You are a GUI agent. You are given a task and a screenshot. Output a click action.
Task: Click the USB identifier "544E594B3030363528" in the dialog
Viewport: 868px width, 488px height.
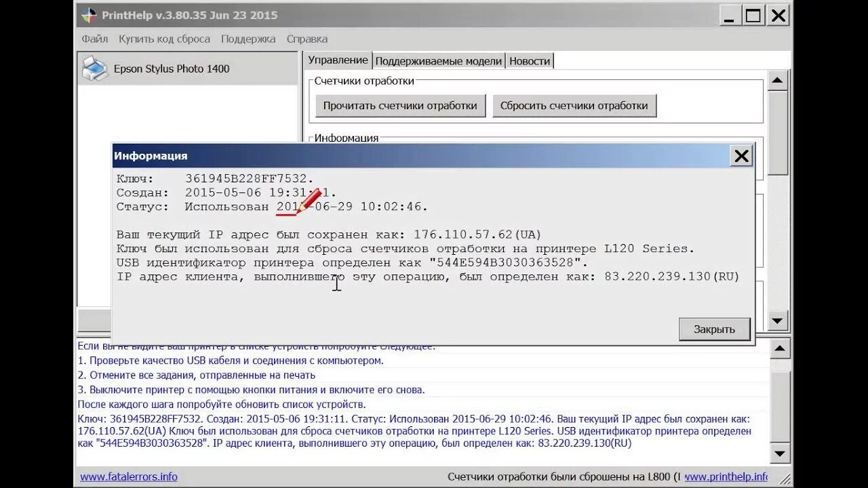click(x=506, y=262)
